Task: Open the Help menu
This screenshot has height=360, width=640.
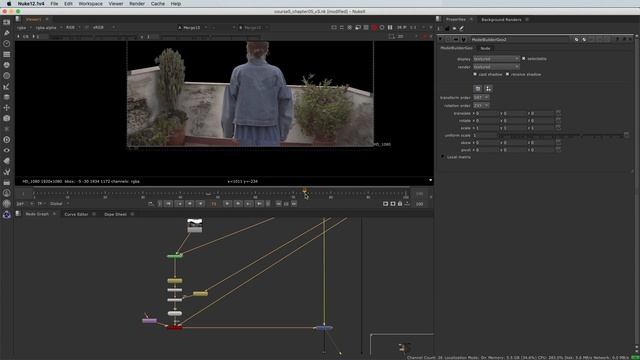Action: tap(176, 4)
